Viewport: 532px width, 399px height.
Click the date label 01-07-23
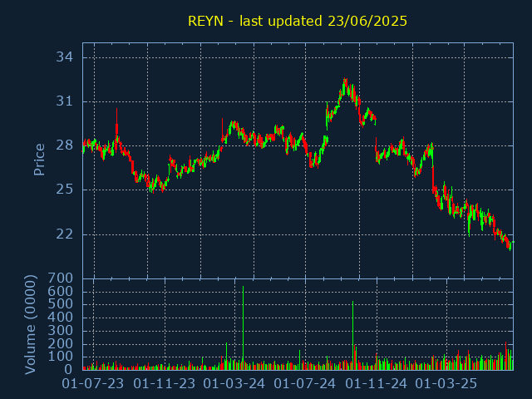pos(93,384)
